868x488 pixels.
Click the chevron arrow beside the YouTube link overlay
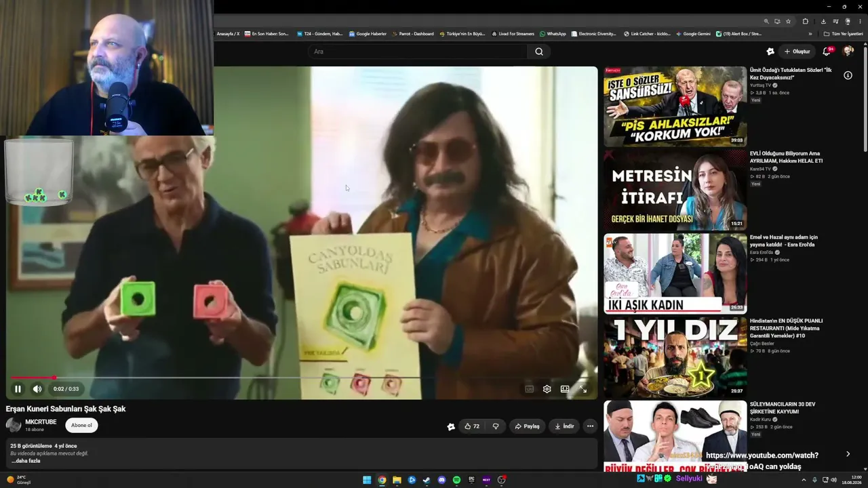(x=848, y=454)
